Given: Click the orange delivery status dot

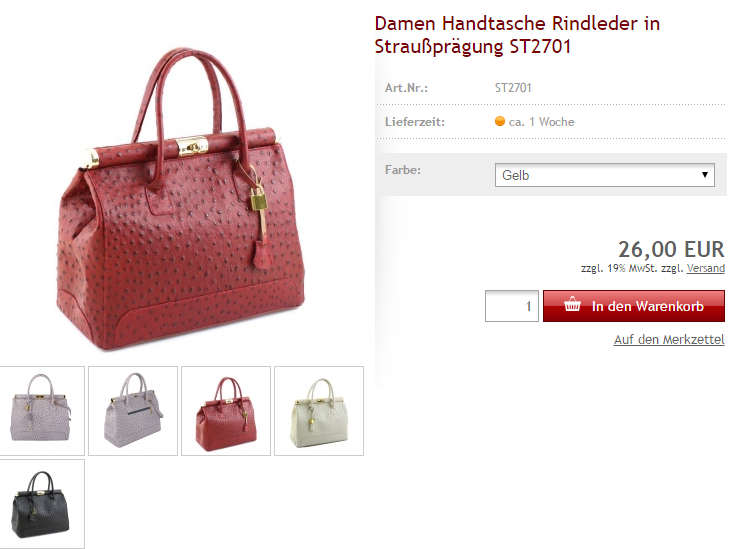Looking at the screenshot, I should [500, 121].
